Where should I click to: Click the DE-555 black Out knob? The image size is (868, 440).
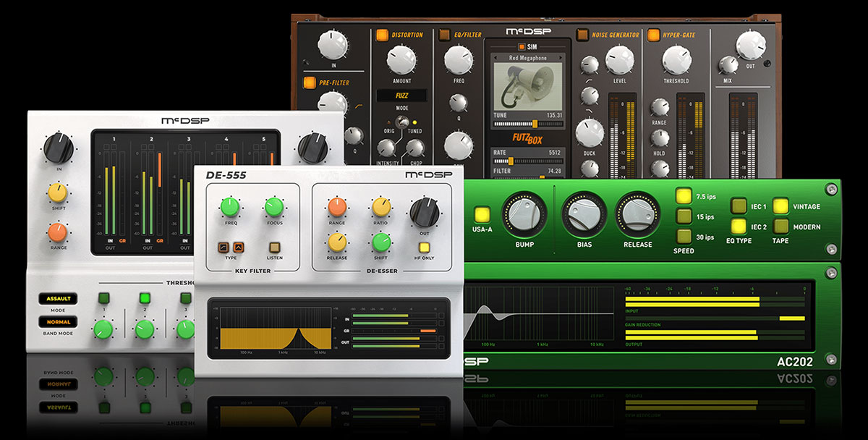(425, 212)
